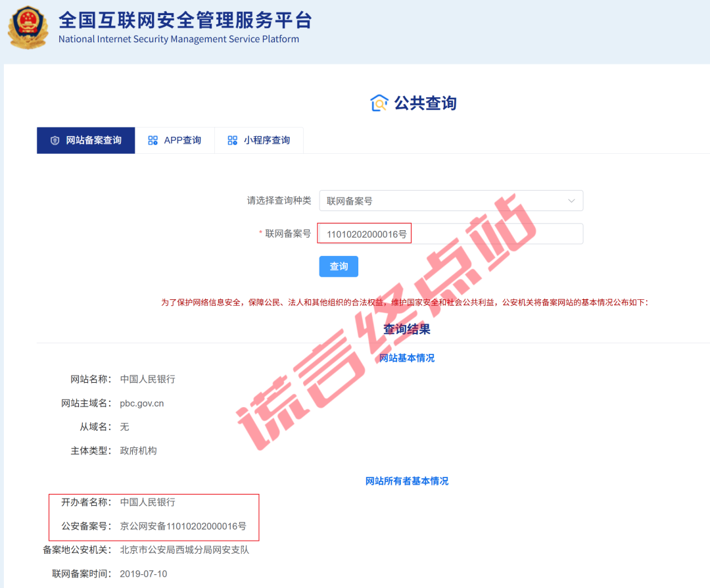This screenshot has height=588, width=710.
Task: Click the date 2019-07-10
Action: click(143, 574)
